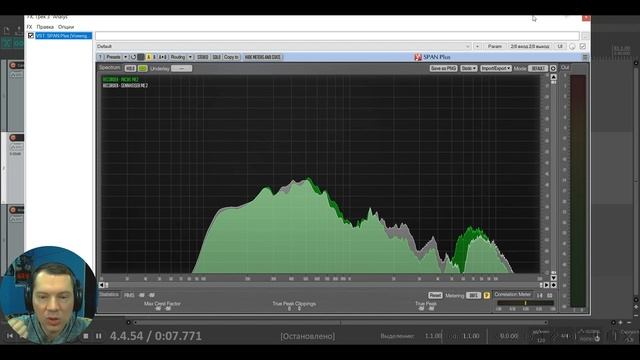Open the Опции menu
Image resolution: width=640 pixels, height=360 pixels.
[x=66, y=27]
